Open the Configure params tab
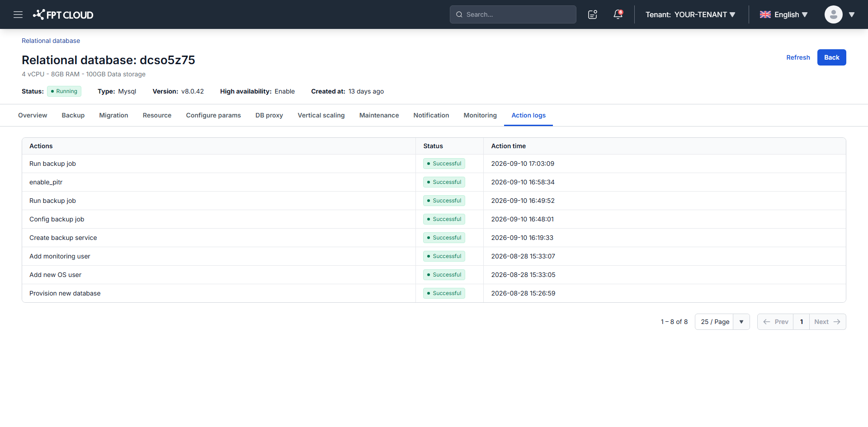Viewport: 868px width, 427px height. tap(213, 115)
